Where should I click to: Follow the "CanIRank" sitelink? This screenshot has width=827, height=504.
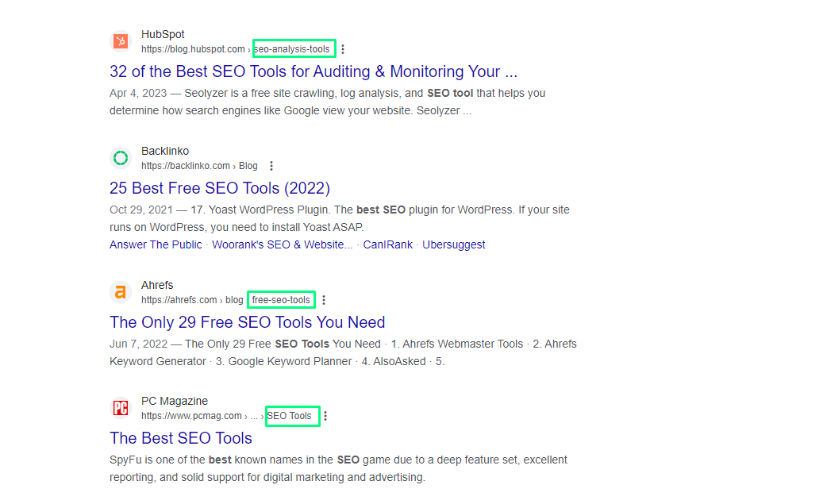[388, 244]
